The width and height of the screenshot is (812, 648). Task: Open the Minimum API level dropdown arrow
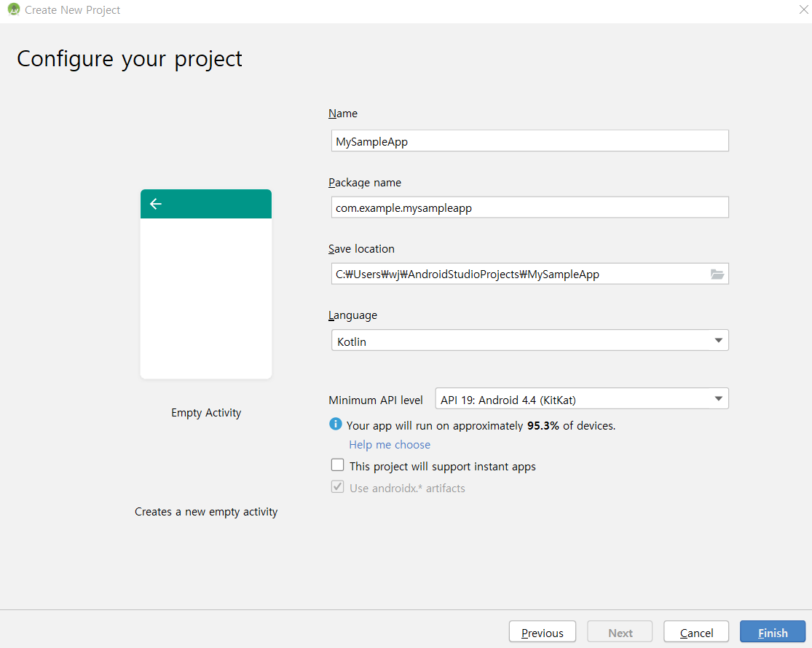(x=718, y=398)
